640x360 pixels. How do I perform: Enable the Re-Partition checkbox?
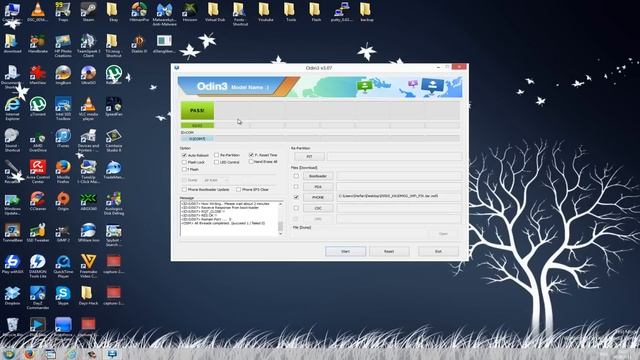pos(216,156)
